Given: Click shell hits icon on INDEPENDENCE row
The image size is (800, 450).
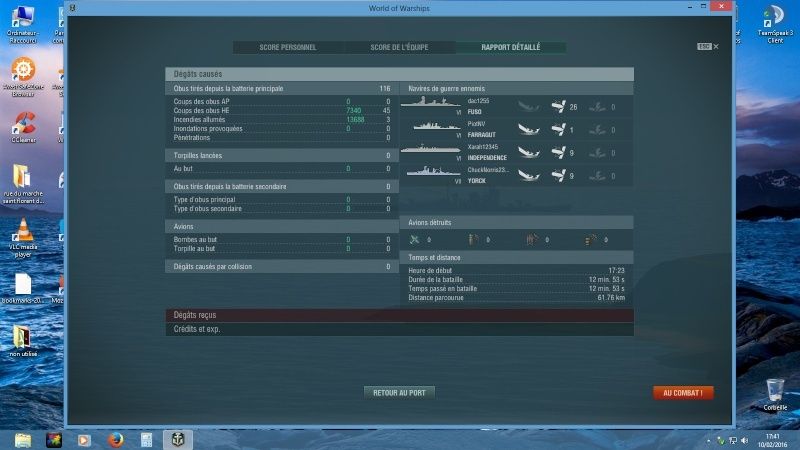Looking at the screenshot, I should [x=559, y=153].
